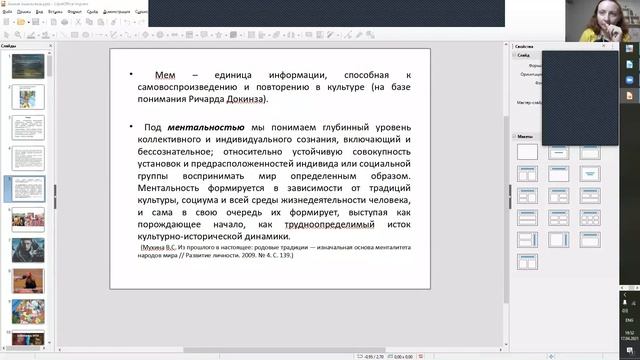
Task: Click the underlined word Докинза in slide
Action: click(244, 99)
